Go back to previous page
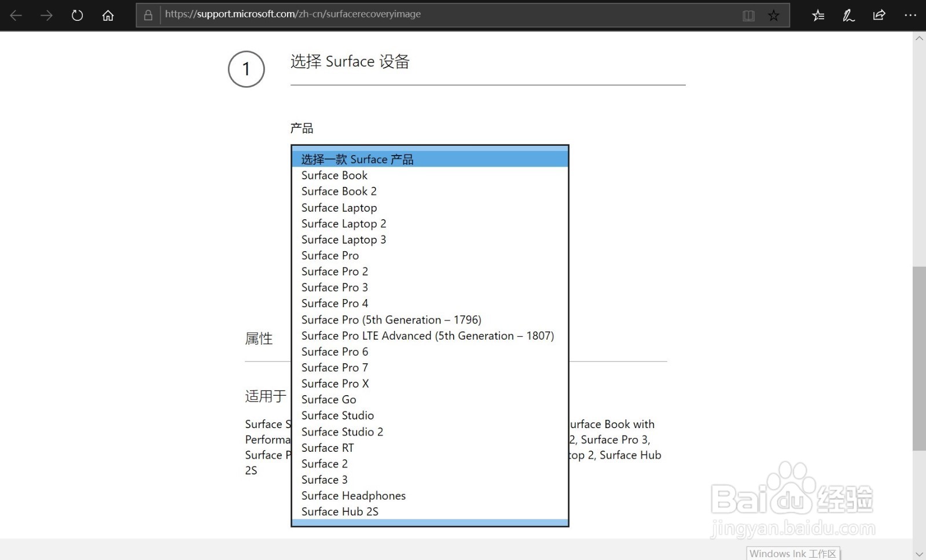Screen dimensions: 926x560 [x=16, y=16]
